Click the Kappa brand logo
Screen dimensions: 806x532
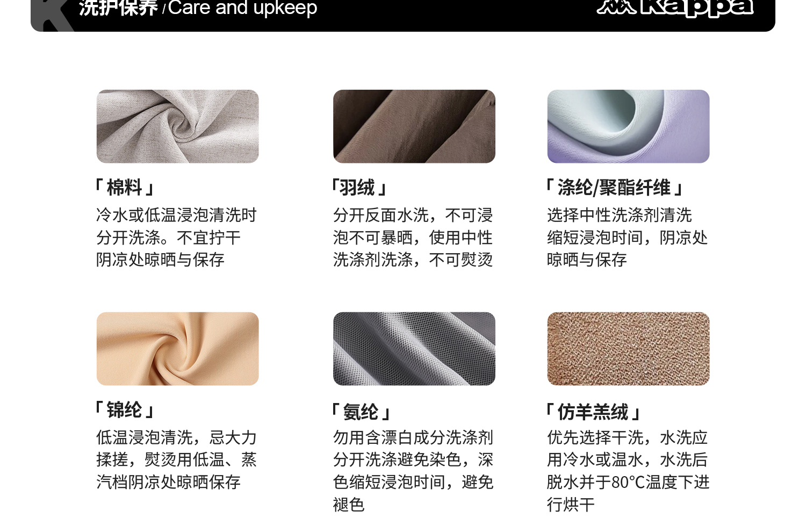[x=674, y=8]
